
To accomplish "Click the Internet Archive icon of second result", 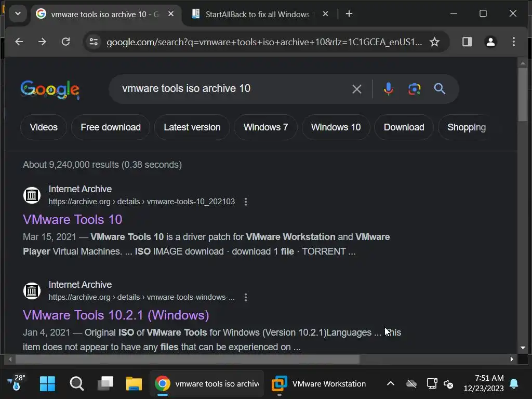I will pyautogui.click(x=32, y=291).
